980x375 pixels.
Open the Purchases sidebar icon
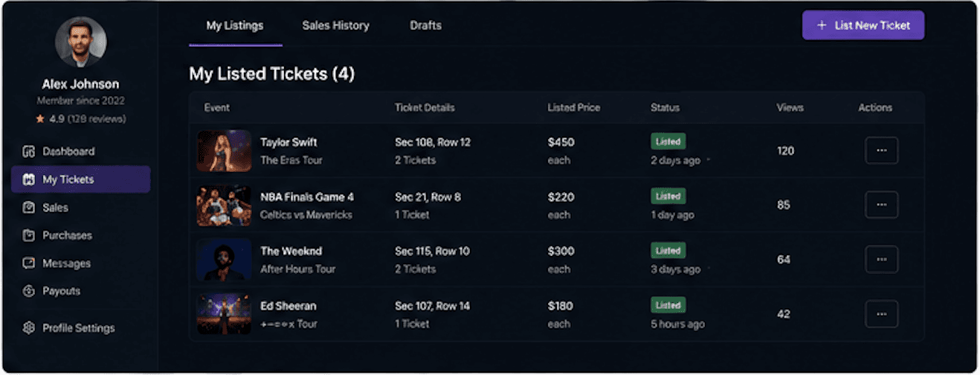coord(29,235)
